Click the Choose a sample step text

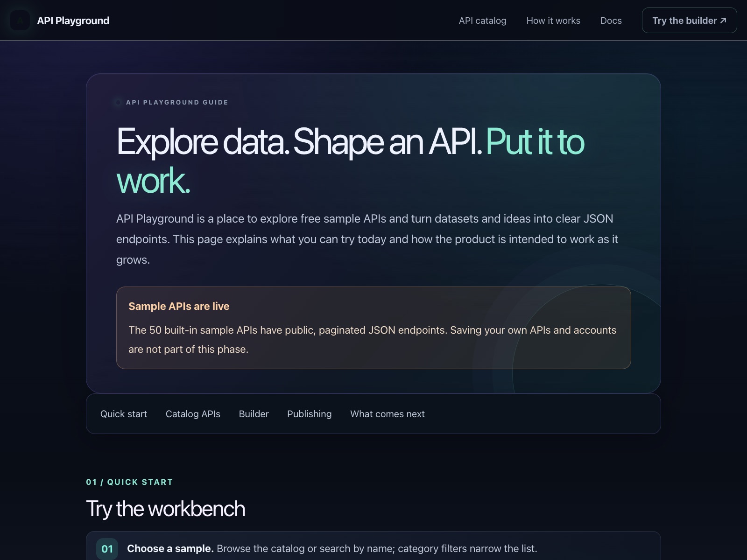(x=332, y=549)
